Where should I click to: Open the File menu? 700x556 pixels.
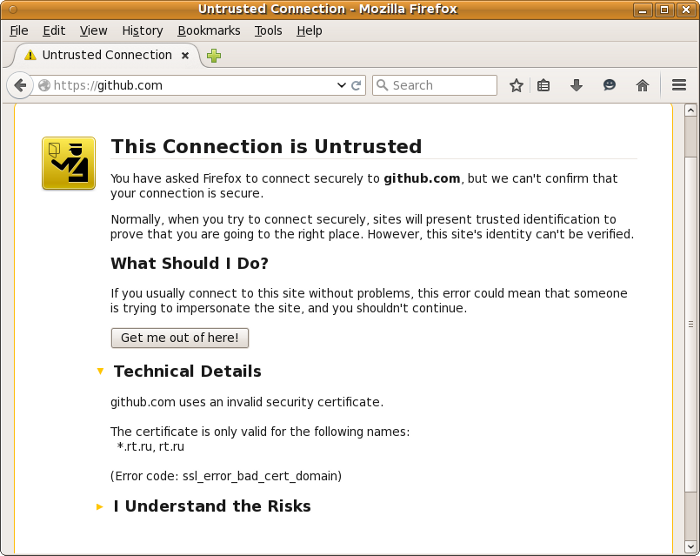point(19,30)
